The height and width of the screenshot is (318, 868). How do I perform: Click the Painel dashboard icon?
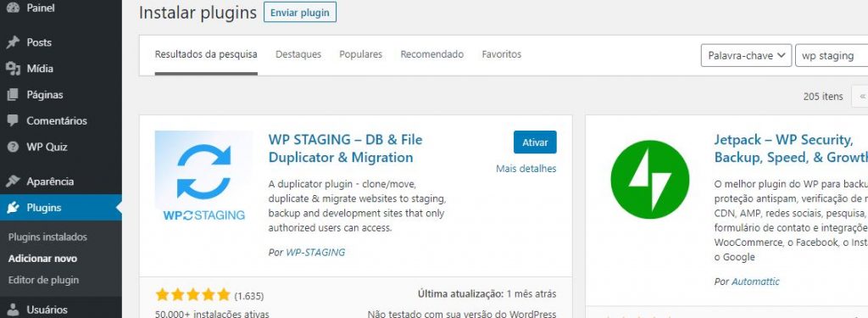(13, 8)
